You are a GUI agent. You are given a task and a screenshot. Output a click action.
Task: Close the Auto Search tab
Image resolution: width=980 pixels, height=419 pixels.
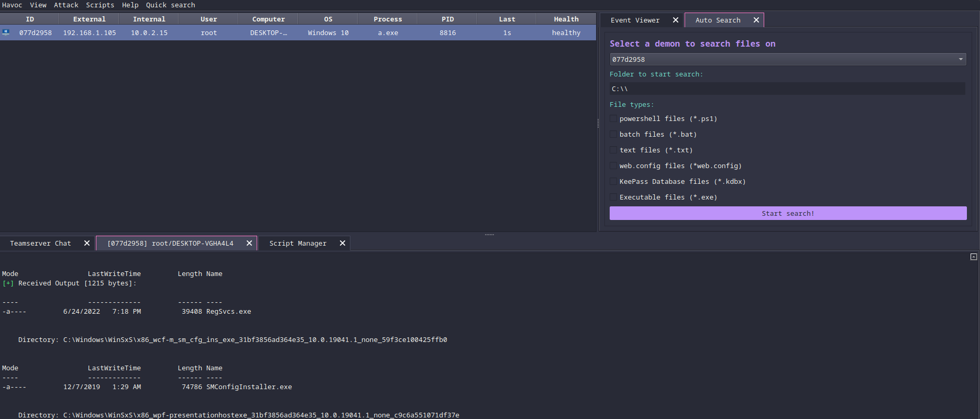[x=756, y=20]
